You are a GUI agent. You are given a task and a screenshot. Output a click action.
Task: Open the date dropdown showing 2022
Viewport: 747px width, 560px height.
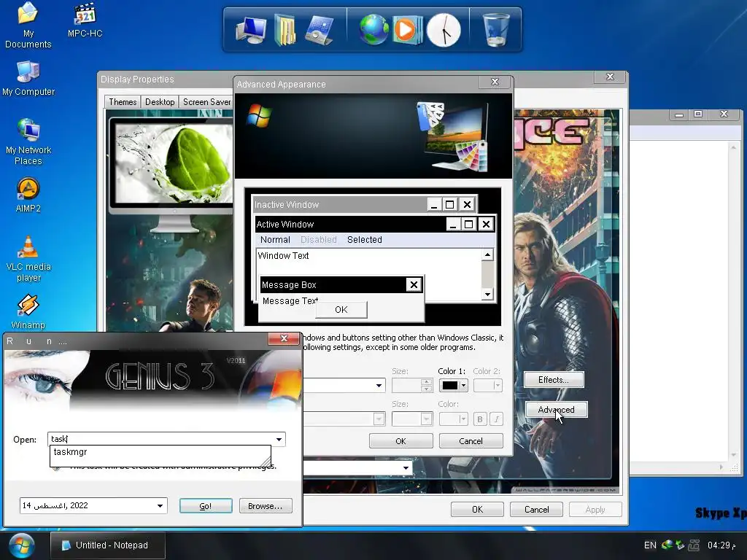pyautogui.click(x=160, y=506)
